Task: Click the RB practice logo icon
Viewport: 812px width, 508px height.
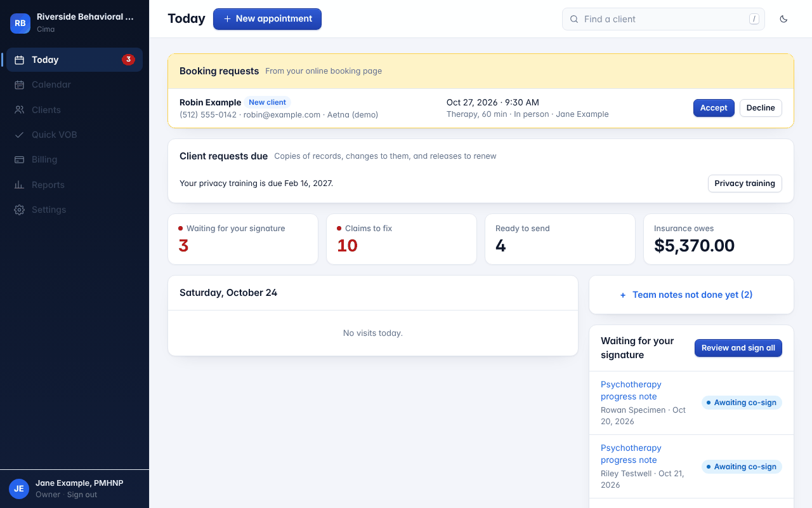Action: pyautogui.click(x=20, y=23)
